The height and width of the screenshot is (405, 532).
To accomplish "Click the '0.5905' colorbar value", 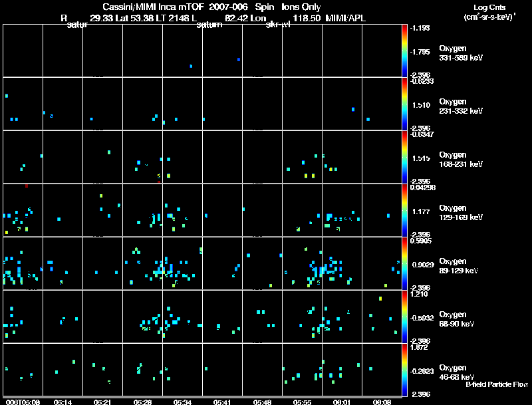I will pyautogui.click(x=421, y=241).
